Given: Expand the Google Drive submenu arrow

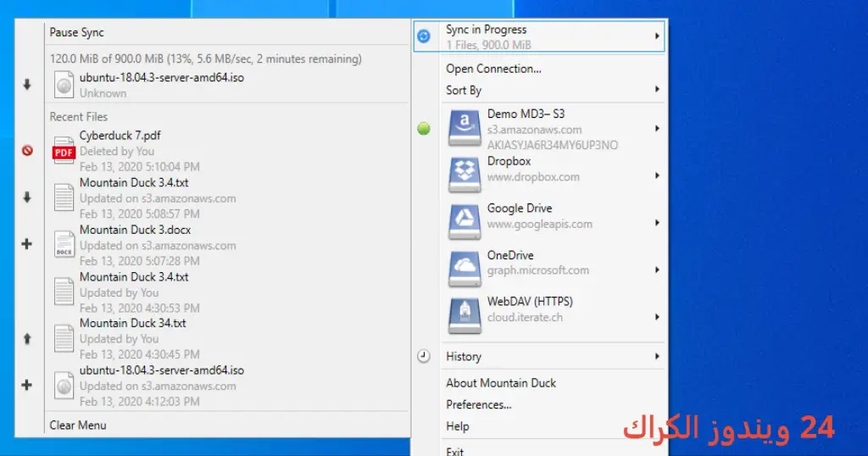Looking at the screenshot, I should tap(657, 222).
